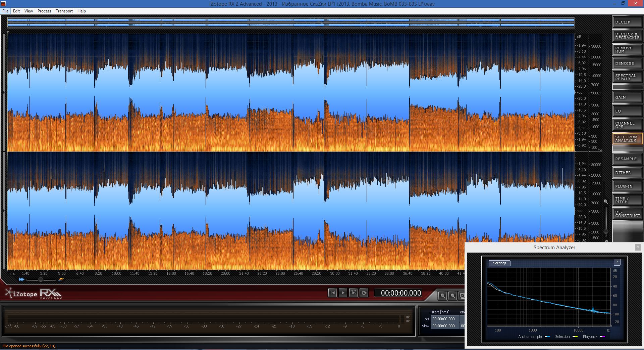Screen dimensions: 644x350
Task: Click the 'Spectrum Analyzer' window title text
Action: [554, 248]
